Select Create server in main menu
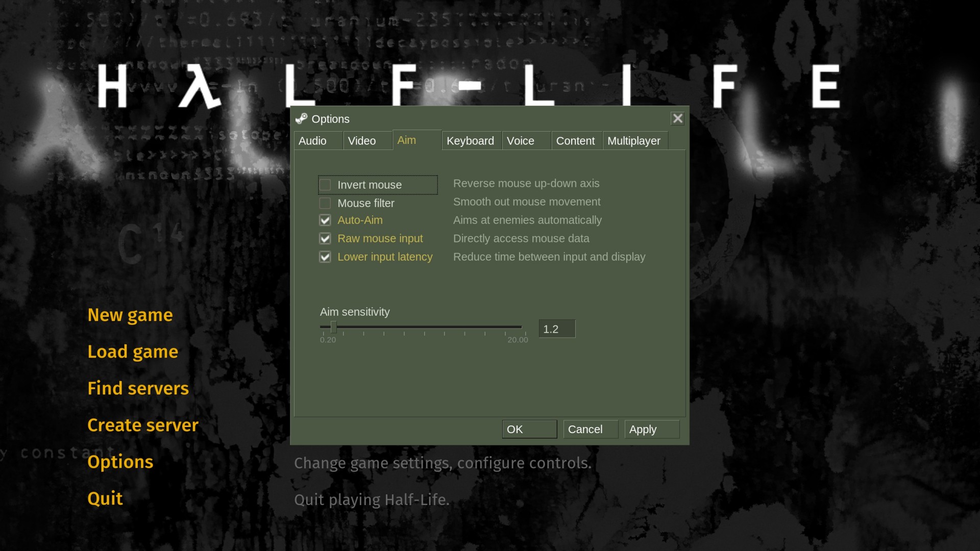The image size is (980, 551). point(143,425)
